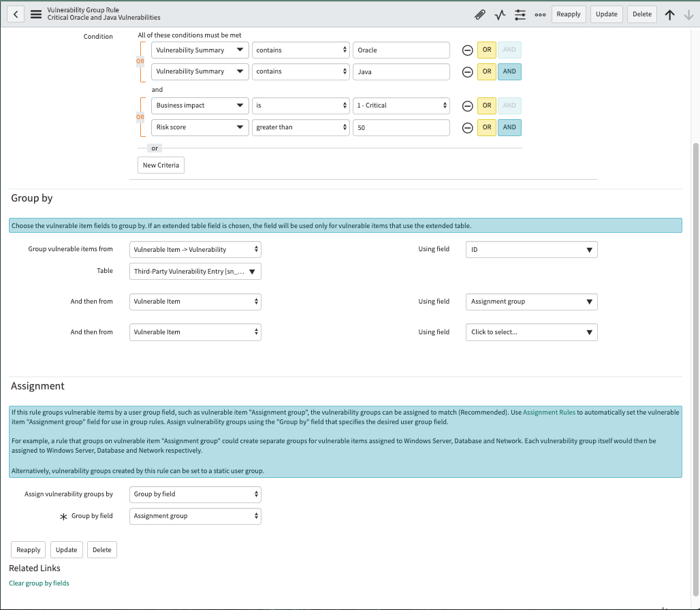Click the Risk score value 50 field

pos(401,127)
